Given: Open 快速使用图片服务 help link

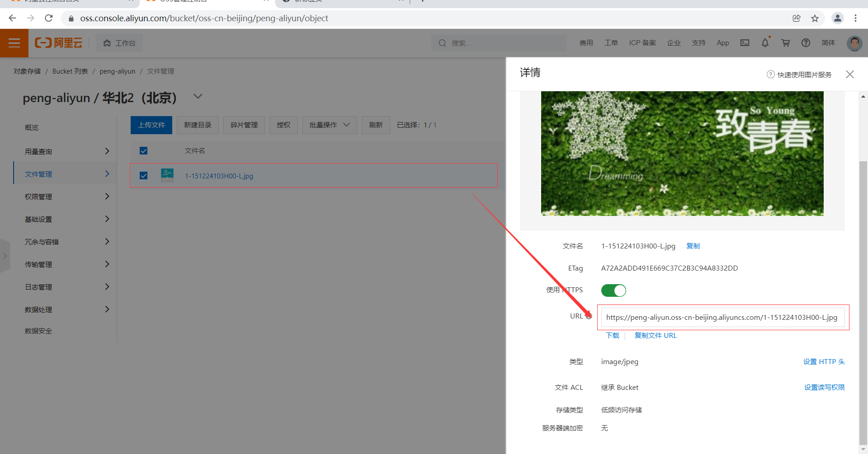Looking at the screenshot, I should coord(799,75).
